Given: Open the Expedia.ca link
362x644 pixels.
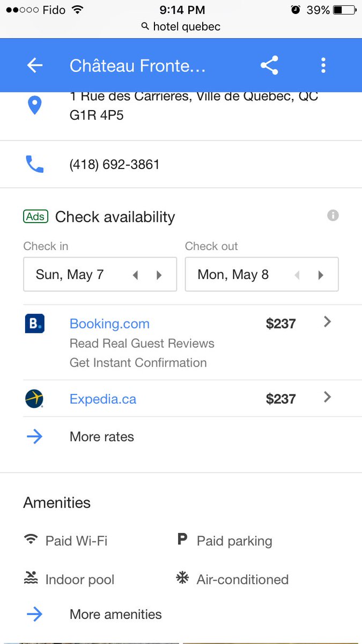Looking at the screenshot, I should pos(103,399).
